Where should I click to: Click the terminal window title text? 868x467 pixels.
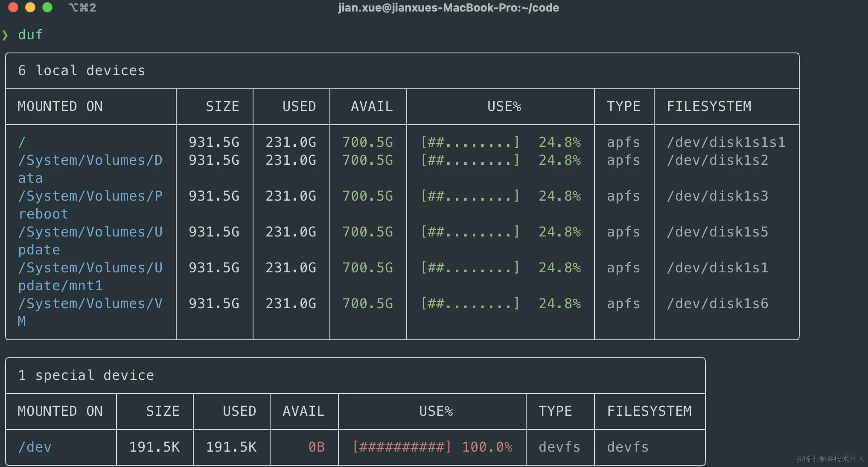(448, 8)
